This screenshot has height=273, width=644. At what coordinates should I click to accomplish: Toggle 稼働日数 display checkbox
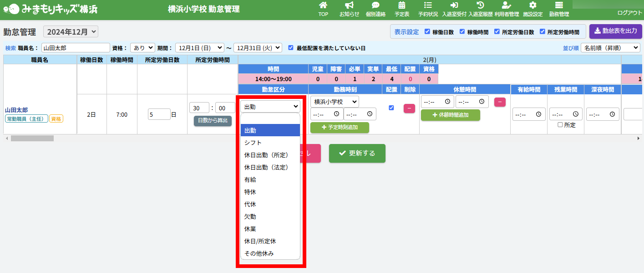[427, 32]
